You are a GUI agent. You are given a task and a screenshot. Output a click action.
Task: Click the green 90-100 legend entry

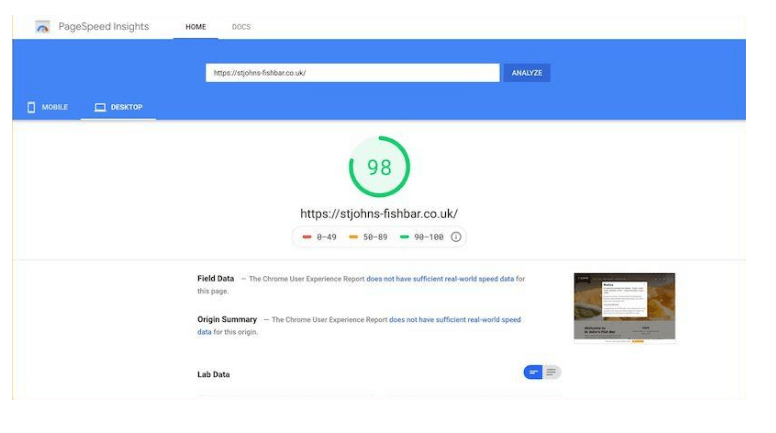pyautogui.click(x=422, y=237)
